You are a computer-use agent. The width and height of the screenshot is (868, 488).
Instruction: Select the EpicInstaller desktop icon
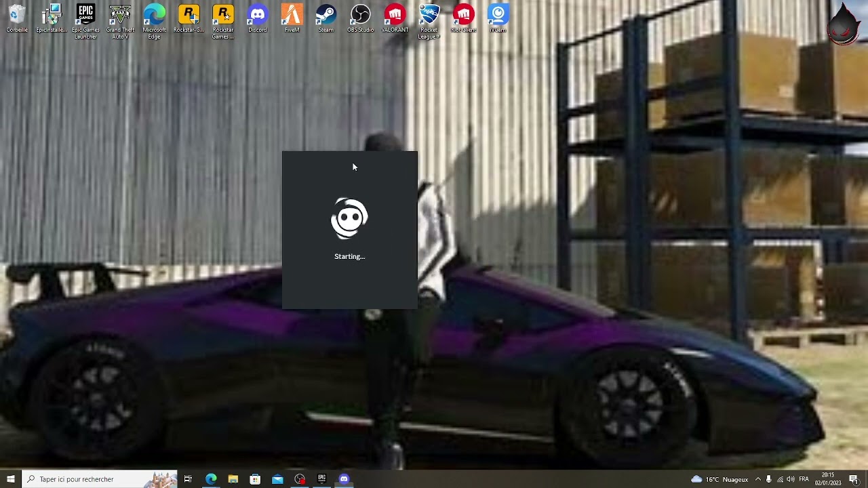click(52, 19)
